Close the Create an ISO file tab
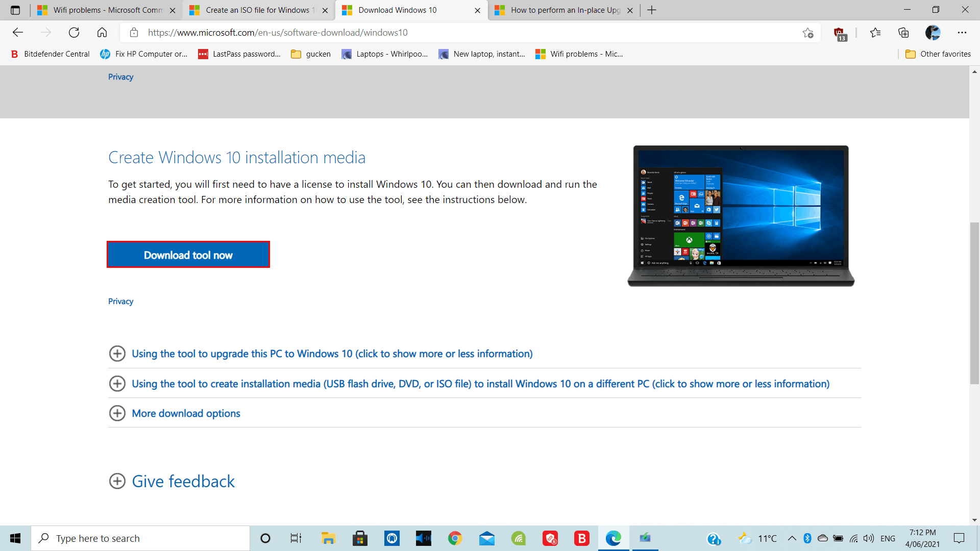The height and width of the screenshot is (551, 980). click(325, 10)
